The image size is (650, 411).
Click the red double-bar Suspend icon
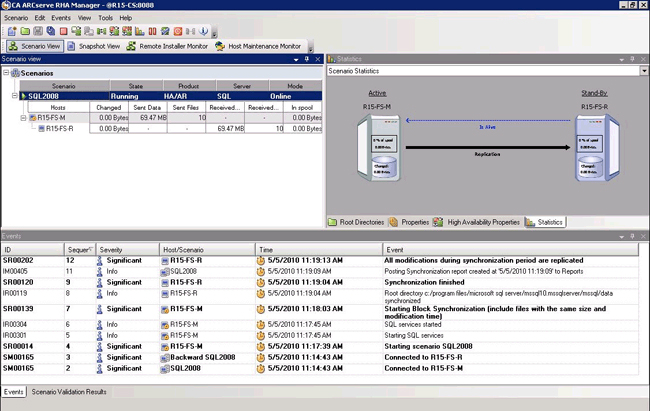[x=153, y=31]
